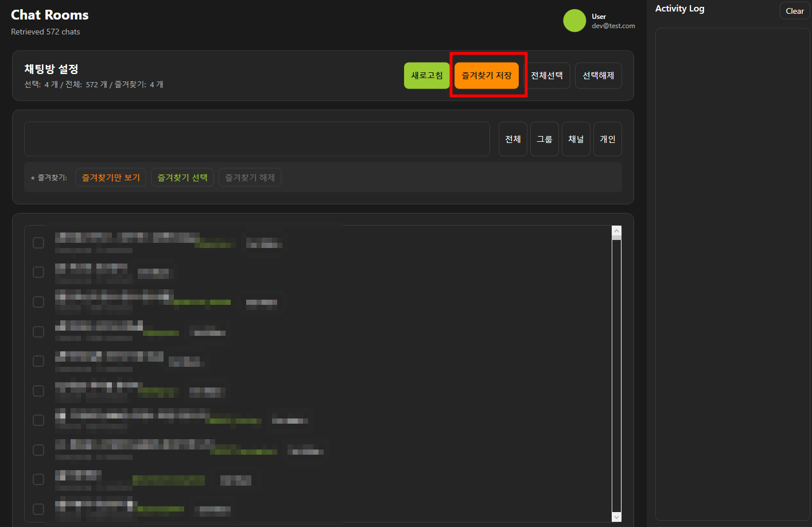This screenshot has width=812, height=527.
Task: Switch to the 전체 filter tab
Action: [512, 139]
